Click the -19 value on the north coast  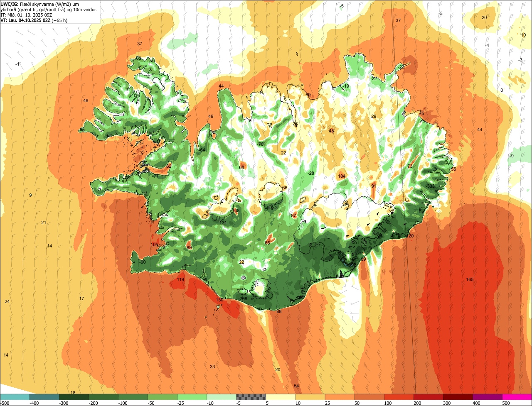(x=345, y=86)
